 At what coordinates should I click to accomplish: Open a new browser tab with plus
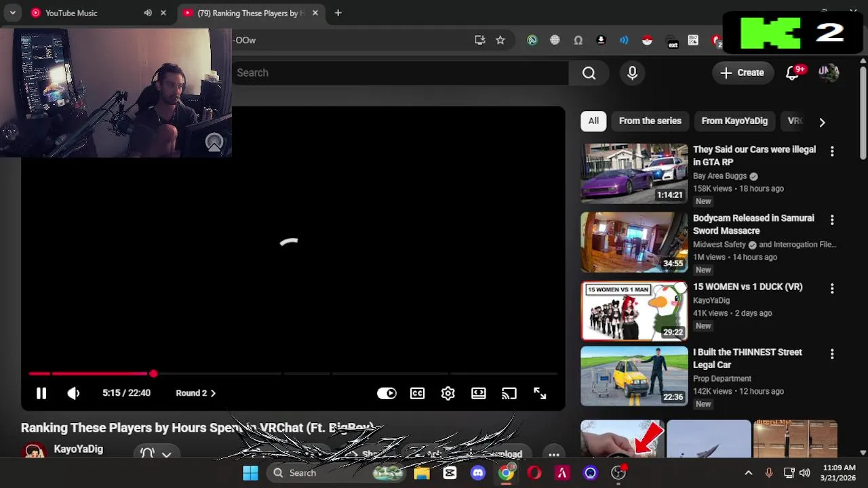click(x=338, y=13)
